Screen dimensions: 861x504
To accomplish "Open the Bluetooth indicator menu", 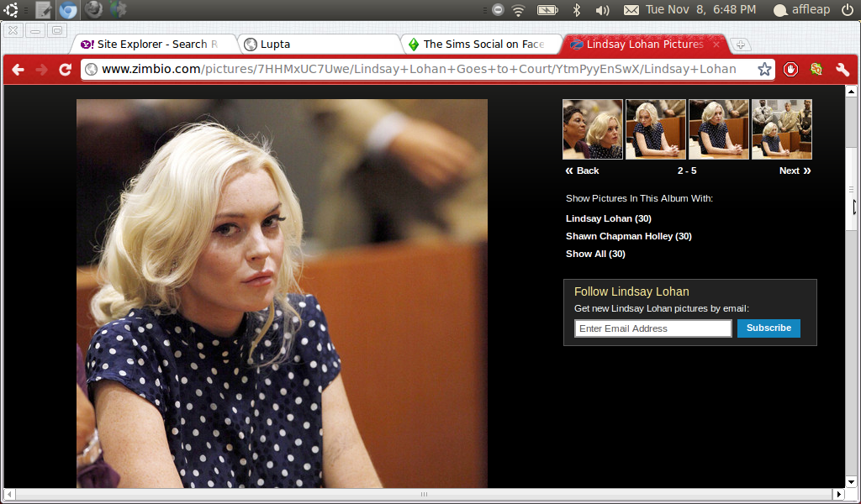I will tap(576, 10).
